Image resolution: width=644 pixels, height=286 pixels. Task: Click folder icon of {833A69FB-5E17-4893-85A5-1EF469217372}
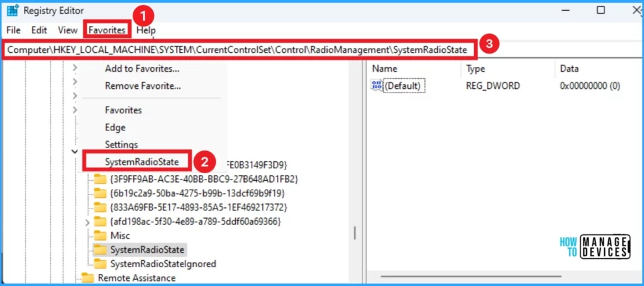(x=100, y=207)
